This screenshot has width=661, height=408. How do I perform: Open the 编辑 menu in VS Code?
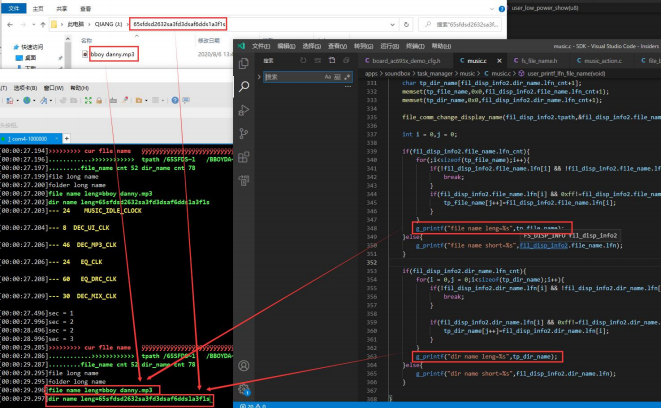pos(286,46)
